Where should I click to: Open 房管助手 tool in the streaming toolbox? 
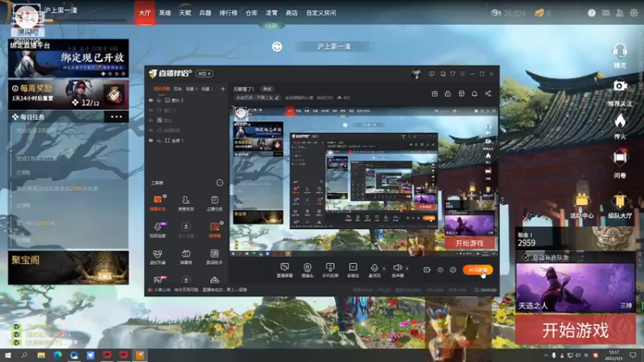click(x=186, y=203)
